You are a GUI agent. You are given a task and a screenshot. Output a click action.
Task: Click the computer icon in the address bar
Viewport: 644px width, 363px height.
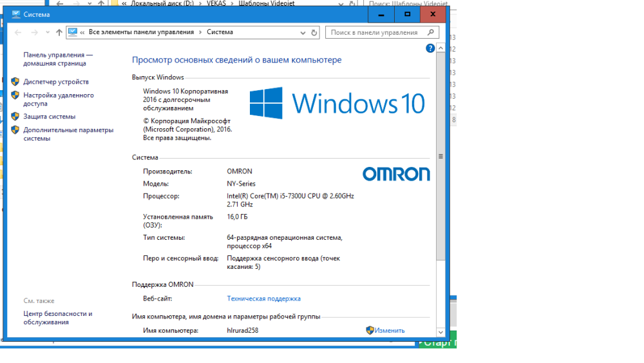73,32
